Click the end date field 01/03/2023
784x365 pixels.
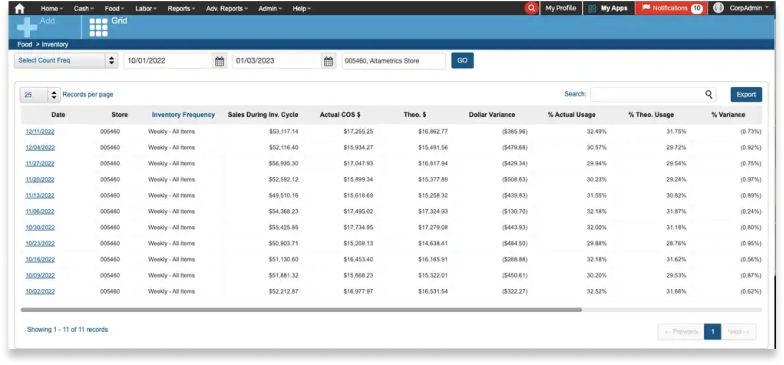277,61
